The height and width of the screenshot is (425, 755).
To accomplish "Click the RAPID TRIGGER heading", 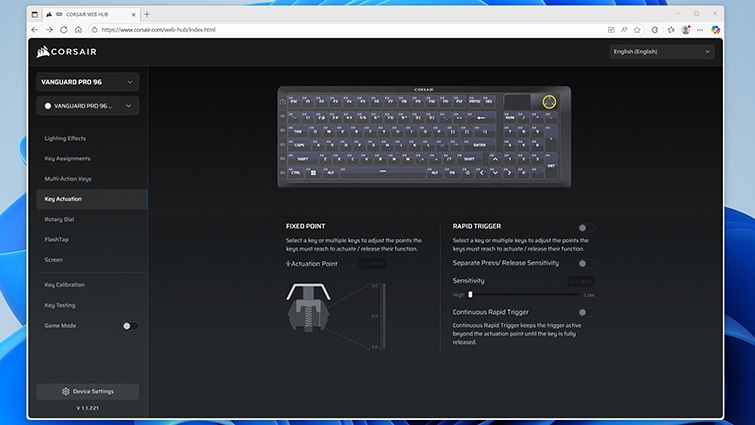I will coord(477,226).
